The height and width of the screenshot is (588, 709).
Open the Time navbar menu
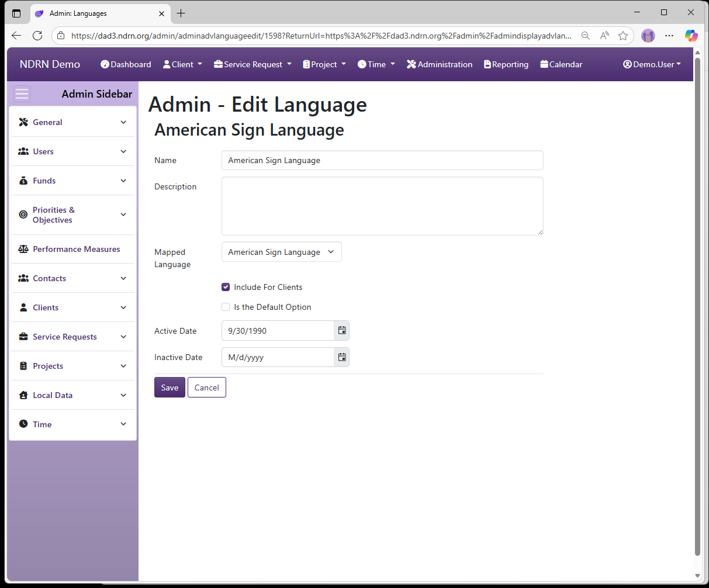point(376,64)
